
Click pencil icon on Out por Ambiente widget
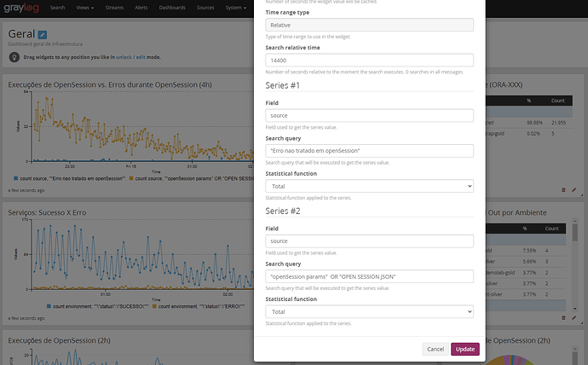(x=574, y=318)
